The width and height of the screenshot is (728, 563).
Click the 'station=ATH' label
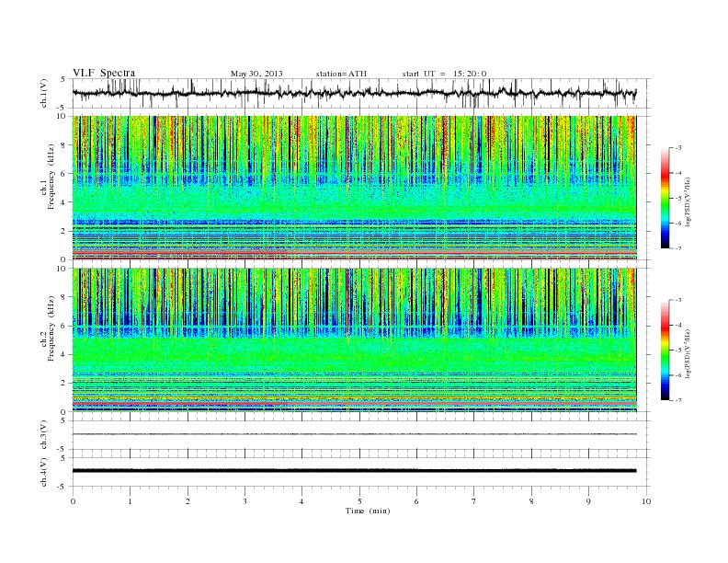pyautogui.click(x=341, y=74)
